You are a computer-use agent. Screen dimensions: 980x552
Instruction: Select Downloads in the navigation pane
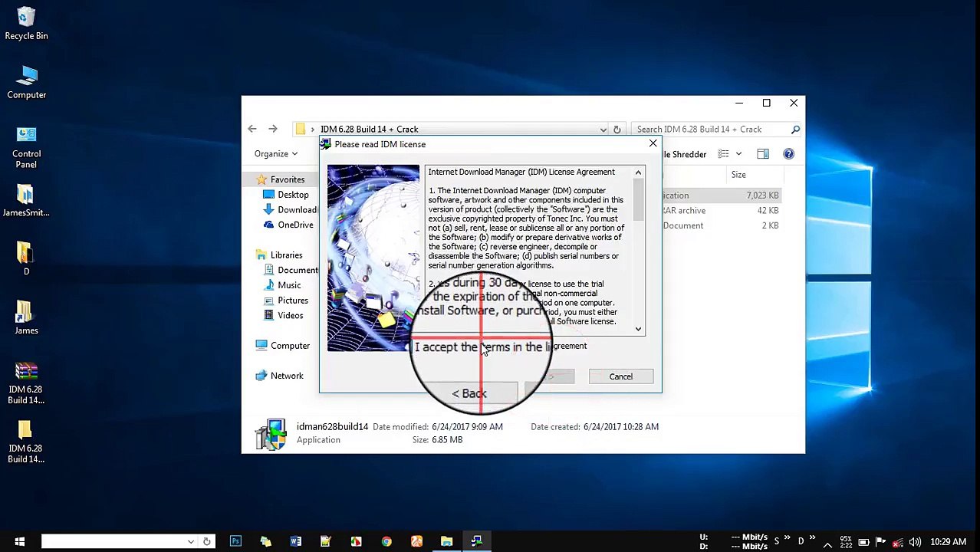pyautogui.click(x=291, y=210)
